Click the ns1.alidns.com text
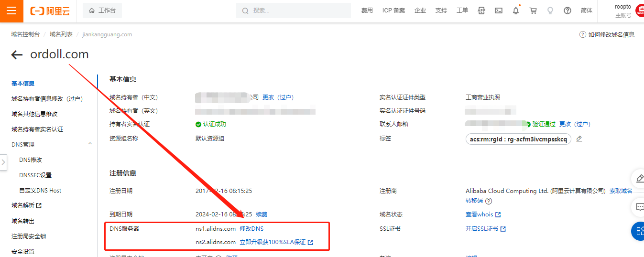 point(216,228)
